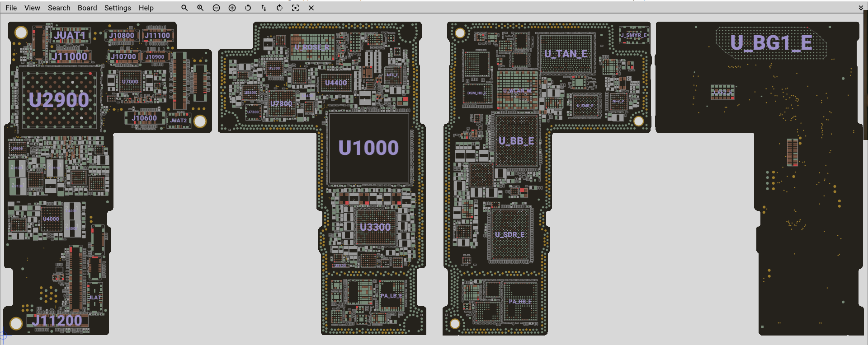The image size is (868, 345).
Task: Select the U3300 component
Action: [375, 227]
